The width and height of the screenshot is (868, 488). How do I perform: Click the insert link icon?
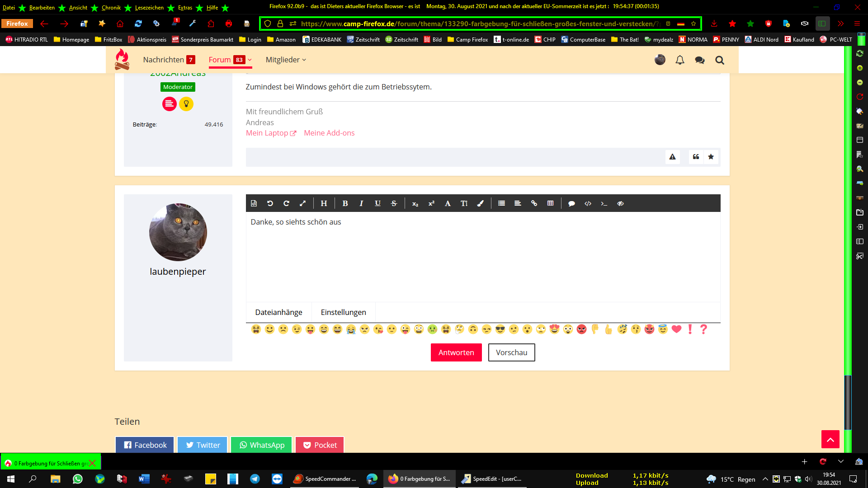pyautogui.click(x=534, y=203)
